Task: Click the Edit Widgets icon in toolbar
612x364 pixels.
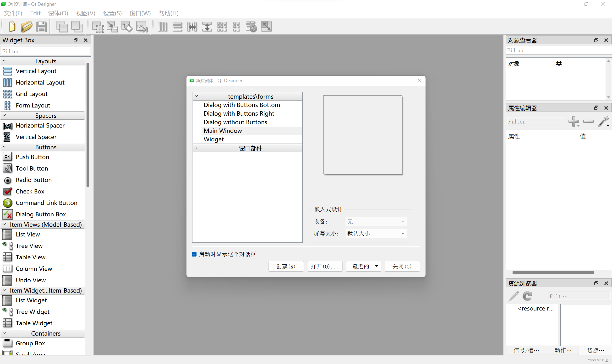Action: click(x=98, y=27)
